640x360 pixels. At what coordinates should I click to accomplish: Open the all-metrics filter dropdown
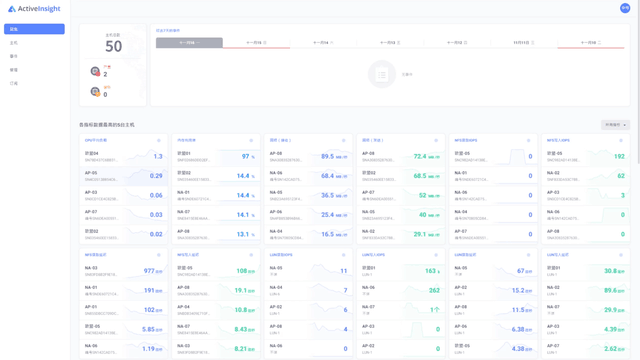[615, 125]
